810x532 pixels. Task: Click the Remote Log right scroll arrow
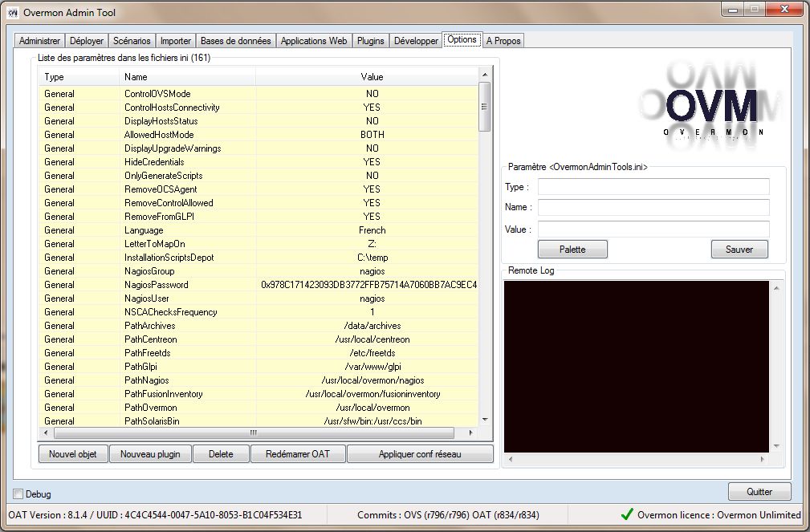point(763,459)
